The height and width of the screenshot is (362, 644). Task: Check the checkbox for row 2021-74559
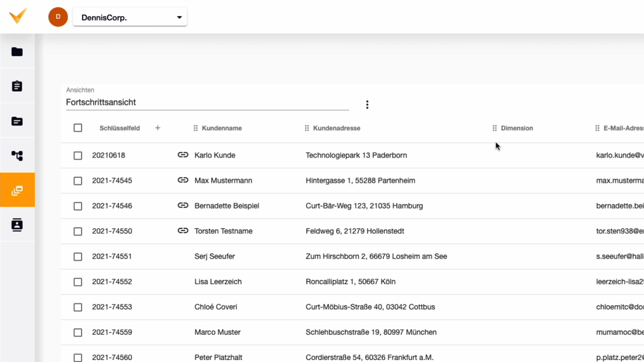pyautogui.click(x=77, y=332)
